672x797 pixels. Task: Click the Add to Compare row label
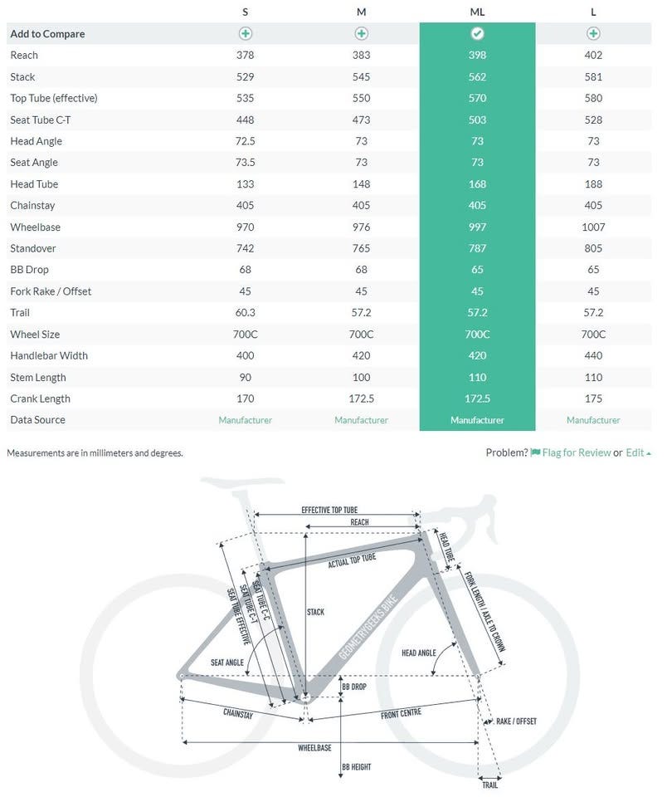pyautogui.click(x=47, y=34)
